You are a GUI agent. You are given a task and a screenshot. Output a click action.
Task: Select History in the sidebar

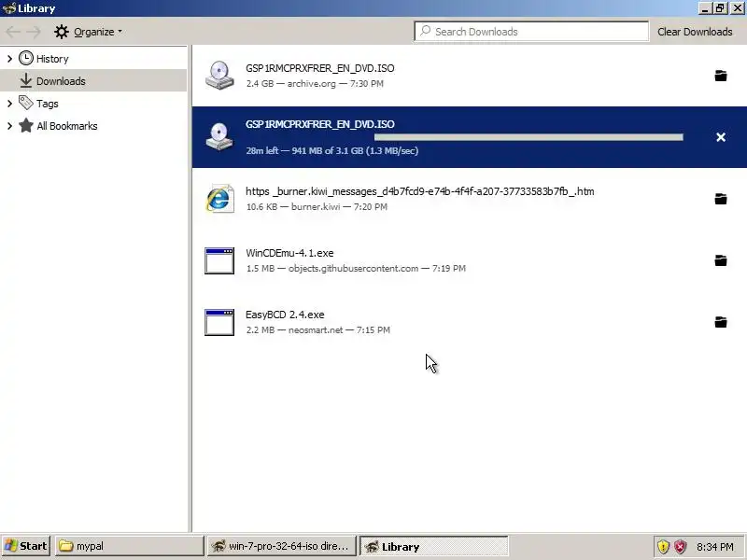(93, 59)
